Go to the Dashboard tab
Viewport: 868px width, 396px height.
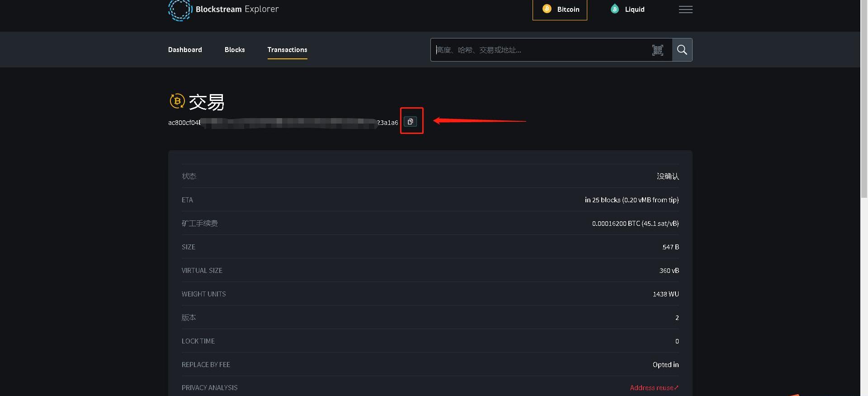(185, 50)
